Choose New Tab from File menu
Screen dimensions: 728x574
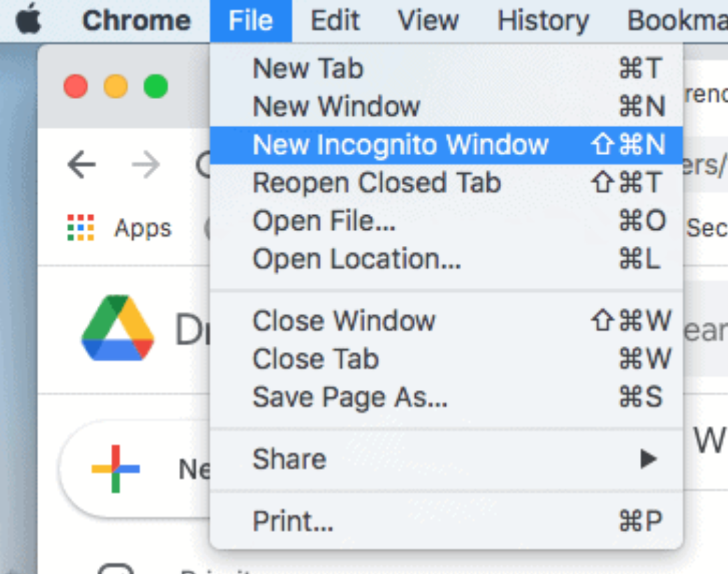tap(308, 68)
